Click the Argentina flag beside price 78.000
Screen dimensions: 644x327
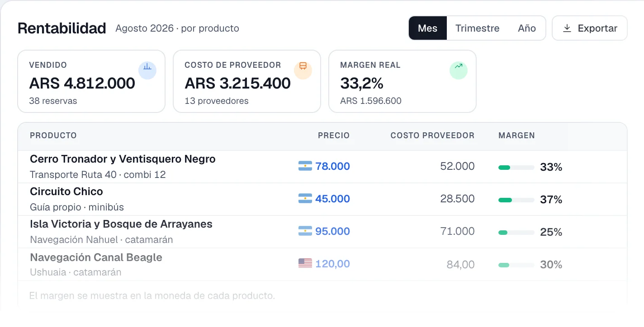[305, 166]
